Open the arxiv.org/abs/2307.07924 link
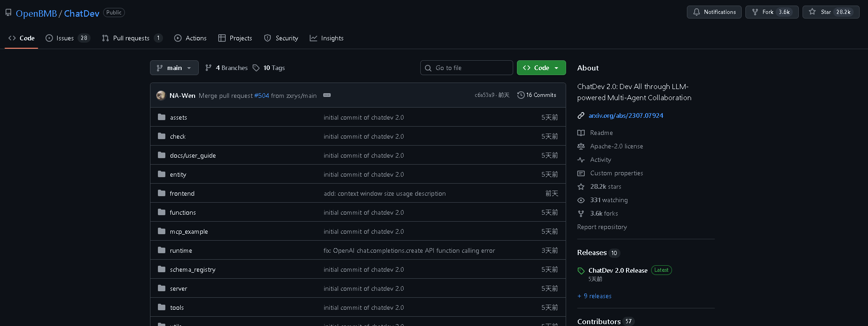This screenshot has height=326, width=868. coord(626,115)
